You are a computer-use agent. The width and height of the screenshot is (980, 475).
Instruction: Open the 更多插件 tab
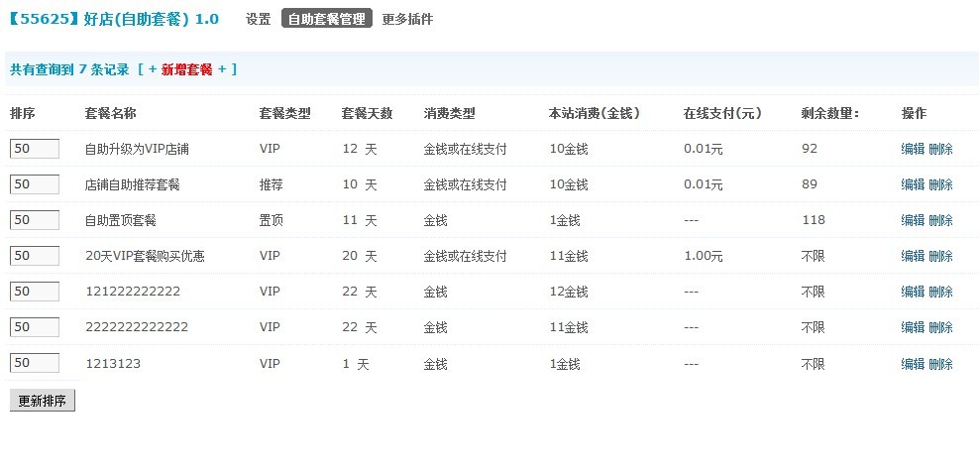407,19
